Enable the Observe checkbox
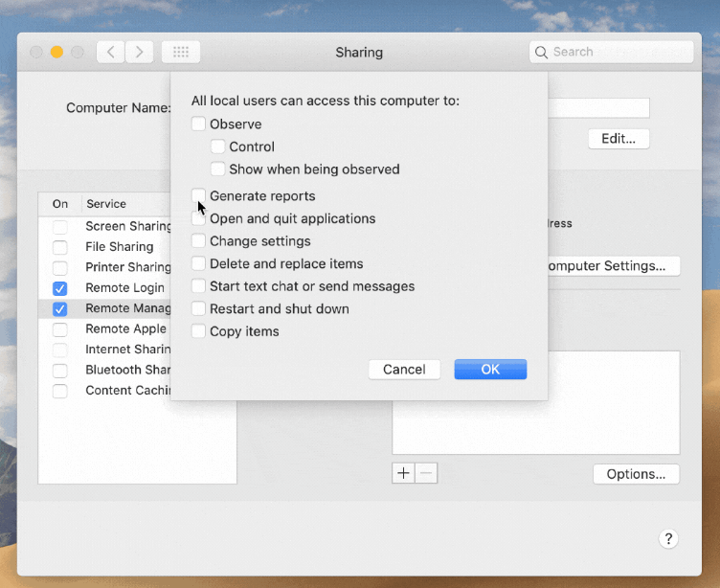 point(198,124)
